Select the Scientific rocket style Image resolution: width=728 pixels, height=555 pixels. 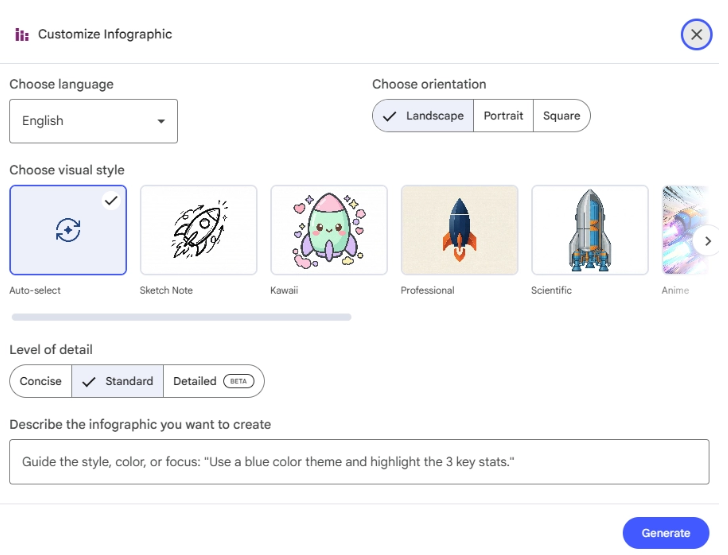coord(590,230)
